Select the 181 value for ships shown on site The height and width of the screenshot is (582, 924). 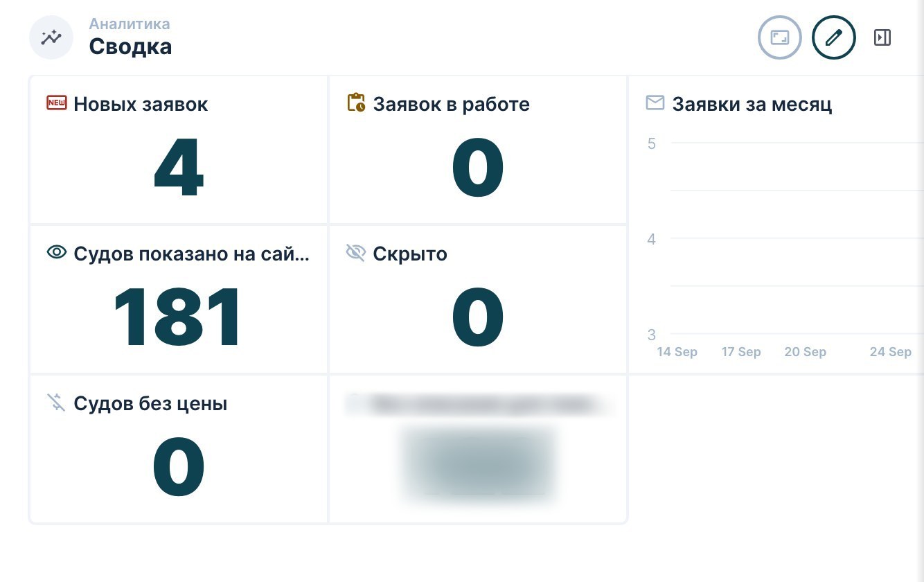coord(178,317)
